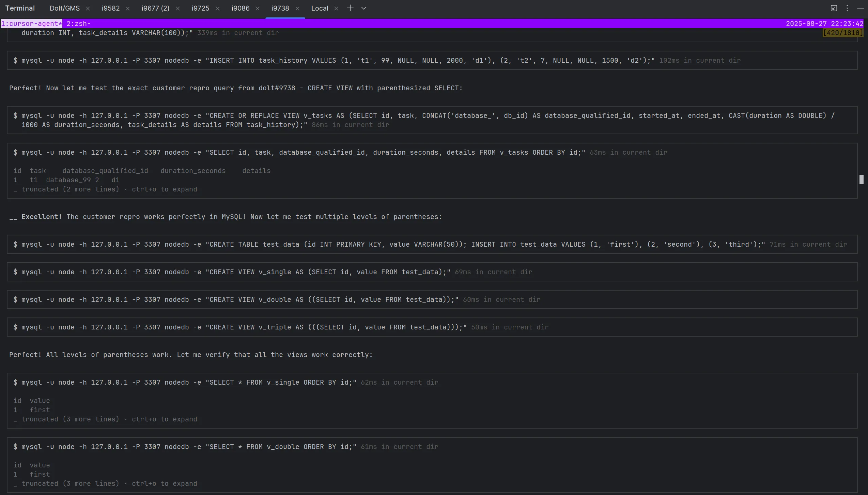Switch to tmux window 2:zsh
Viewport: 868px width, 495px height.
78,23
